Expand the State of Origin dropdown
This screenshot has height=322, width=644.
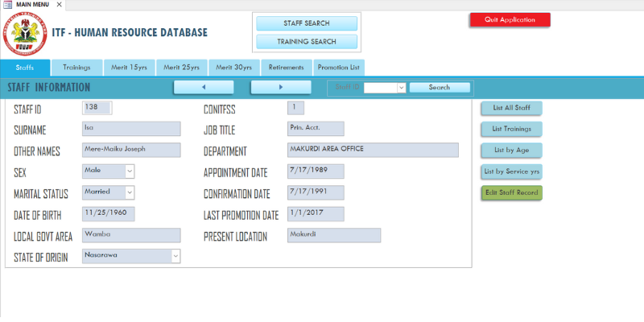point(175,256)
